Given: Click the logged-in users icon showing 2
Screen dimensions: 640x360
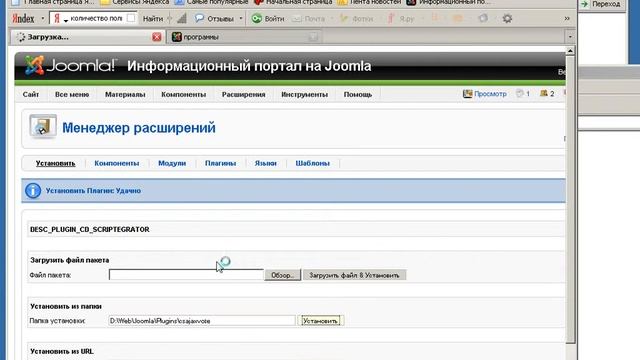Looking at the screenshot, I should click(x=544, y=94).
